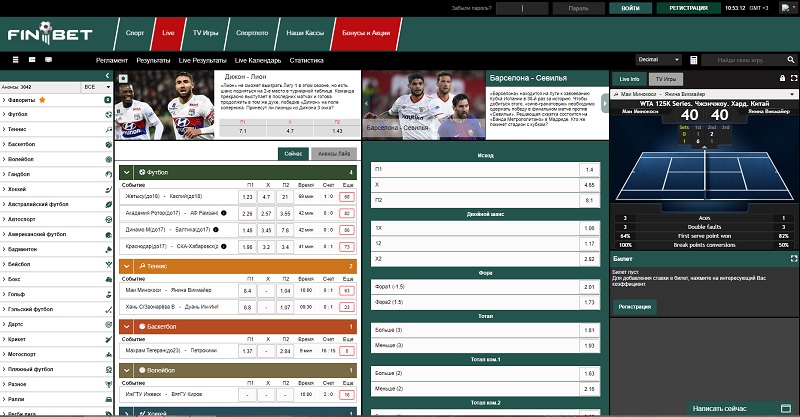Open the Спортлото navigation tab
Image resolution: width=800 pixels, height=417 pixels.
coord(252,33)
